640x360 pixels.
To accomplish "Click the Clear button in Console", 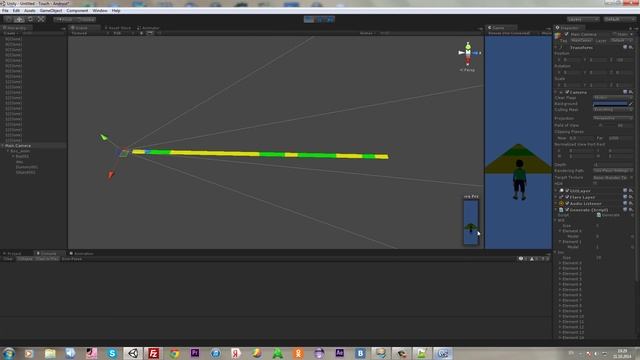I will pyautogui.click(x=8, y=259).
